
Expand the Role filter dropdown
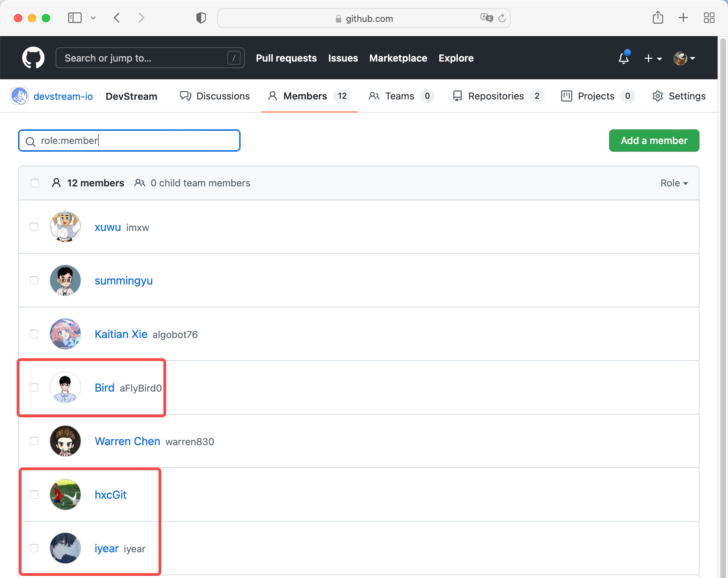[x=674, y=183]
